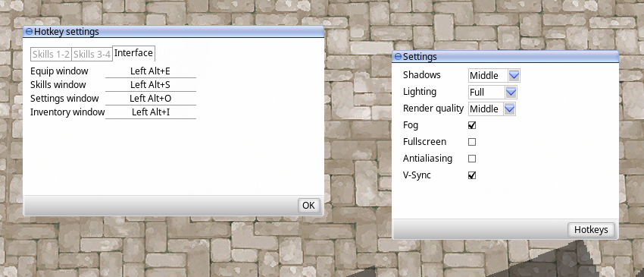This screenshot has height=277, width=644.
Task: Collapse the Hotkey settings window icon
Action: [29, 32]
